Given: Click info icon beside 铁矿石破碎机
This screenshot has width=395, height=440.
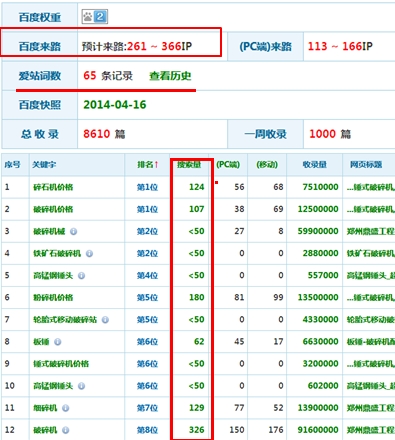Looking at the screenshot, I should tap(89, 254).
